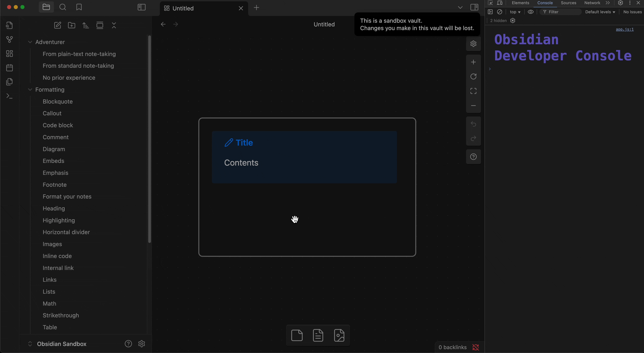Open vault help icon

(x=128, y=344)
